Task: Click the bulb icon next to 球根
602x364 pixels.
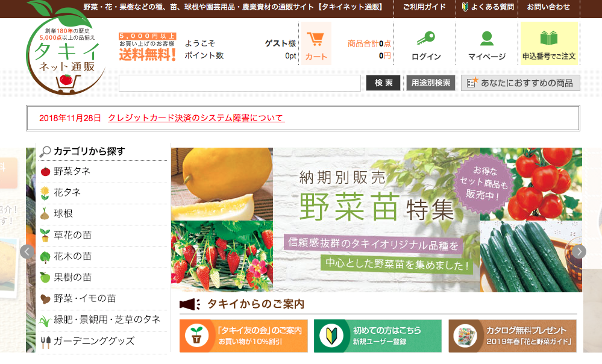Action: point(45,214)
